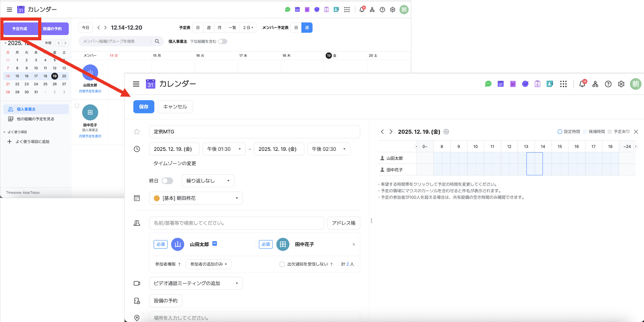
Task: Toggle the 終日 all-day switch
Action: [167, 181]
